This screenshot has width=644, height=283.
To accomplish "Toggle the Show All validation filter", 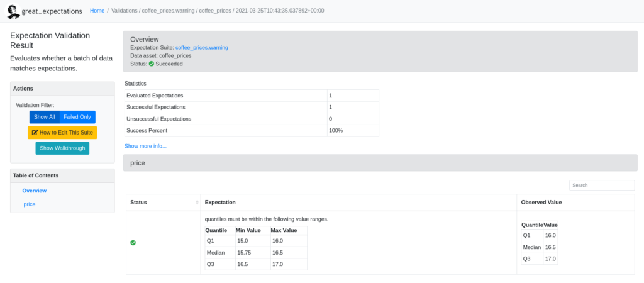I will pyautogui.click(x=45, y=117).
